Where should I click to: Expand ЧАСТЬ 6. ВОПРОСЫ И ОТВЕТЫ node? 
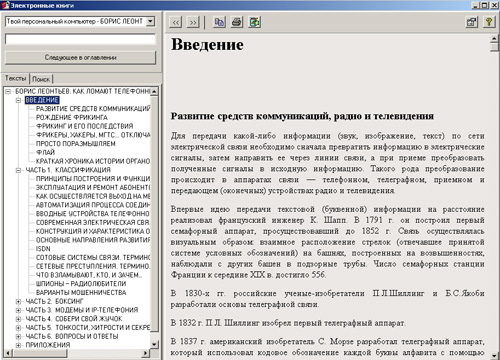19,336
